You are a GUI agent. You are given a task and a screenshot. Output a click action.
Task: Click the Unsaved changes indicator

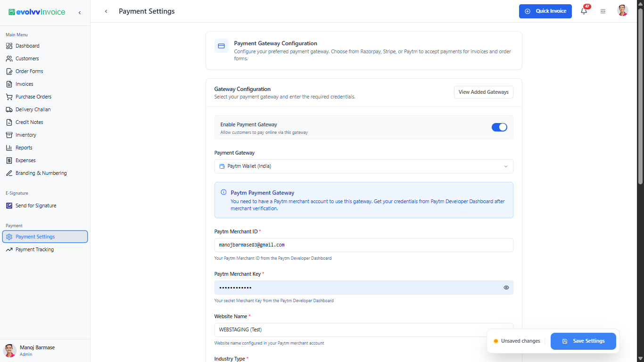coord(517,341)
